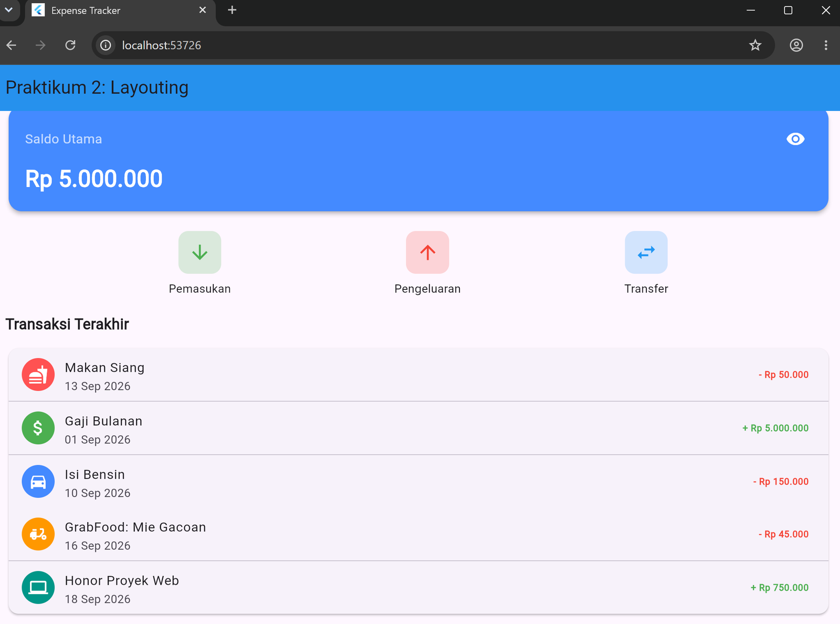Screen dimensions: 840x624
Task: Open the Gaji Bulanan transaction title
Action: (103, 421)
